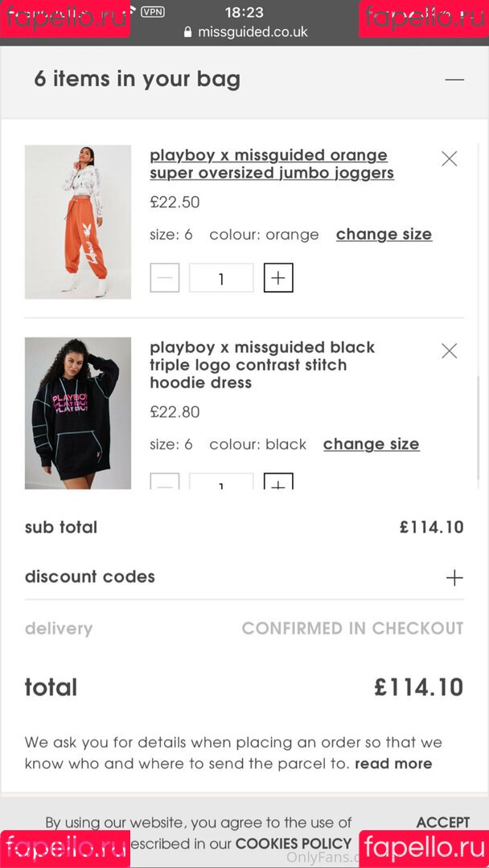
Task: Expand the discount codes section
Action: [454, 577]
